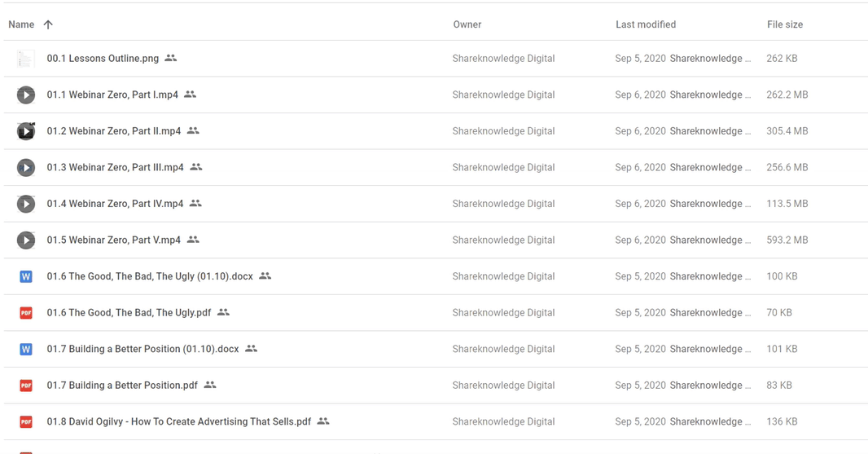This screenshot has width=868, height=454.
Task: Click the video icon for 01.5 Webinar Zero Part V
Action: (25, 240)
